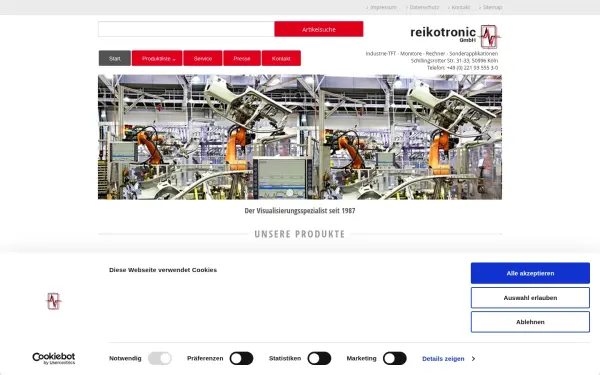Open the Presse menu item
600x375 pixels.
(x=242, y=58)
